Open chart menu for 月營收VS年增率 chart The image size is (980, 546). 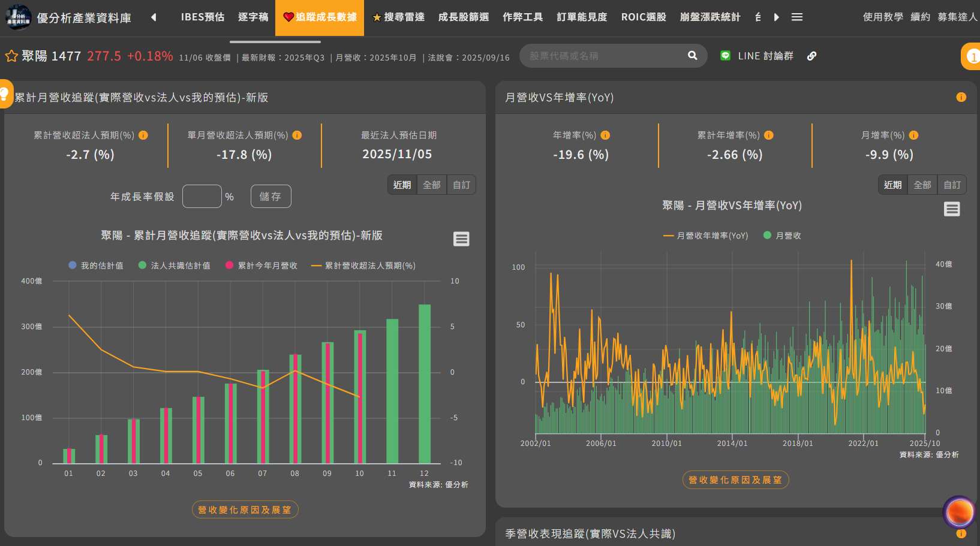(951, 209)
